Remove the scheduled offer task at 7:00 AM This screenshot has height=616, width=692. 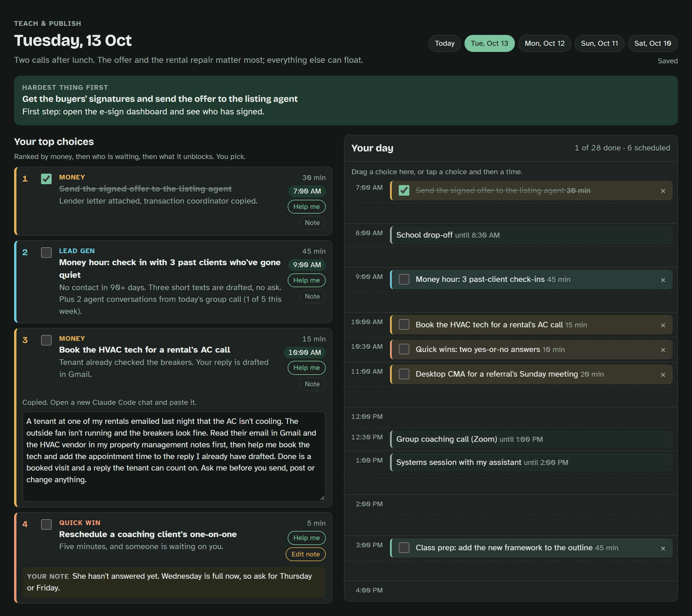coord(663,191)
